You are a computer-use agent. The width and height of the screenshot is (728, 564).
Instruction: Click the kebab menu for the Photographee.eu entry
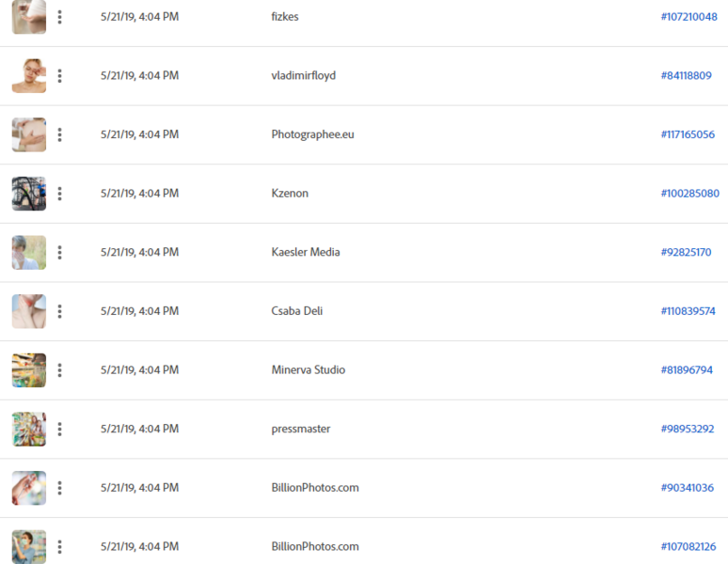[59, 134]
